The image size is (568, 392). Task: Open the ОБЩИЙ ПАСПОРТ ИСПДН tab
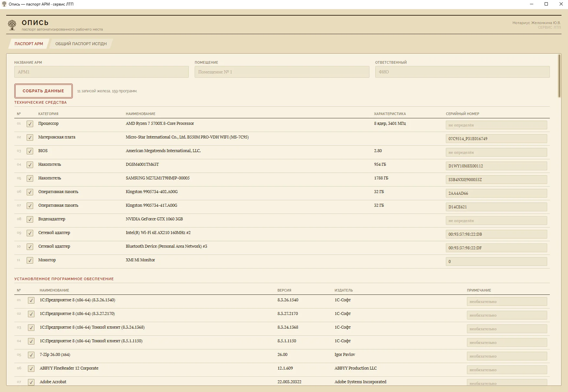(81, 44)
